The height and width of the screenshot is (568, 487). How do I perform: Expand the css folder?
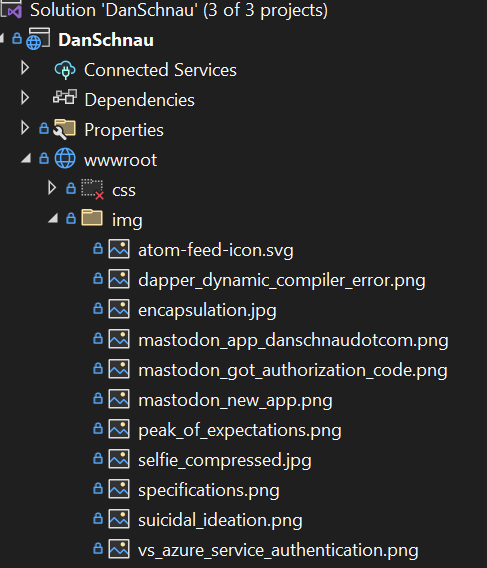pyautogui.click(x=52, y=188)
